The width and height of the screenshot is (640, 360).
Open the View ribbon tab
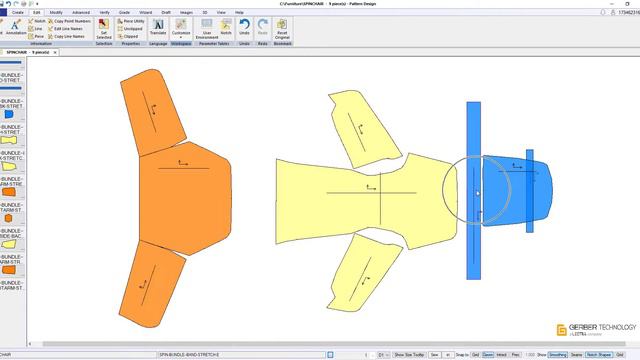(x=221, y=13)
